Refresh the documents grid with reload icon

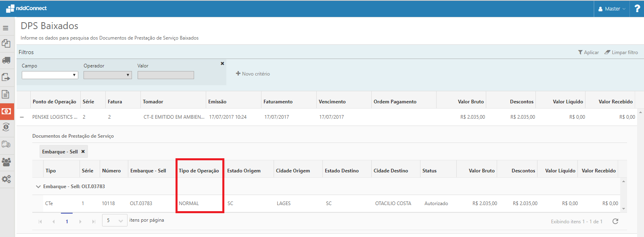point(615,221)
